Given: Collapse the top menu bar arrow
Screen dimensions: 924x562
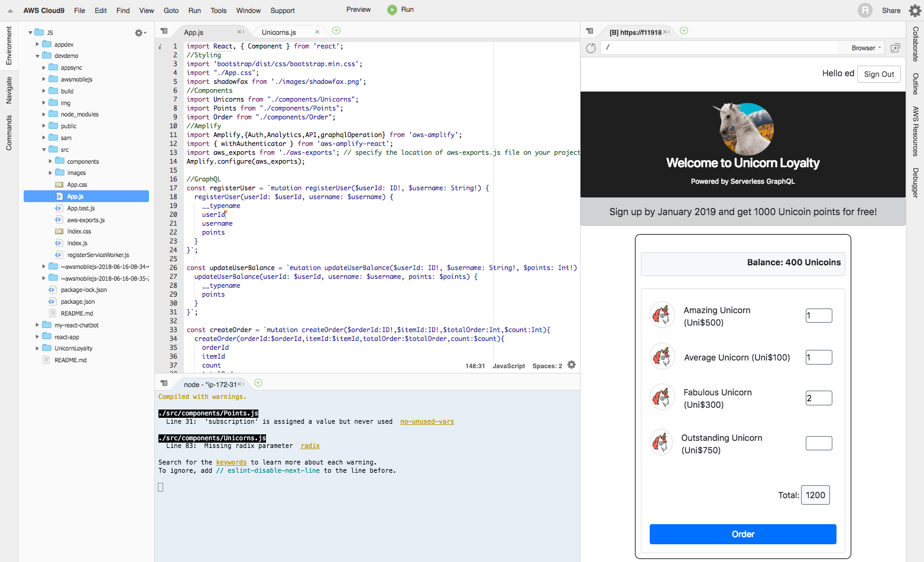Looking at the screenshot, I should coord(10,11).
